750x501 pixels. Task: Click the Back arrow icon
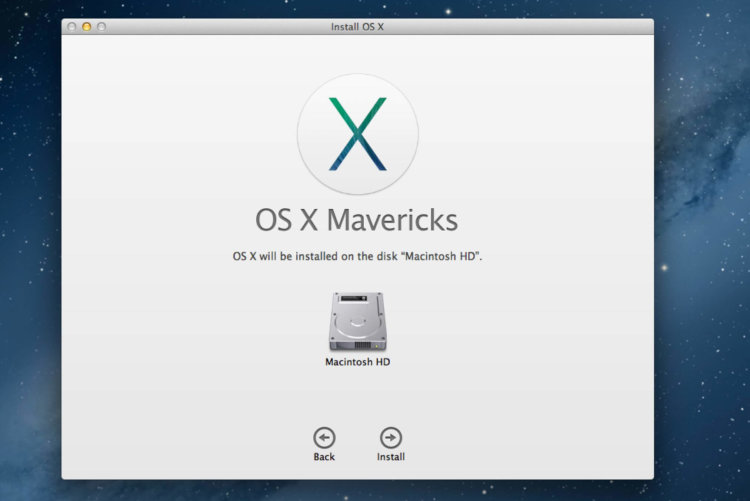[324, 437]
